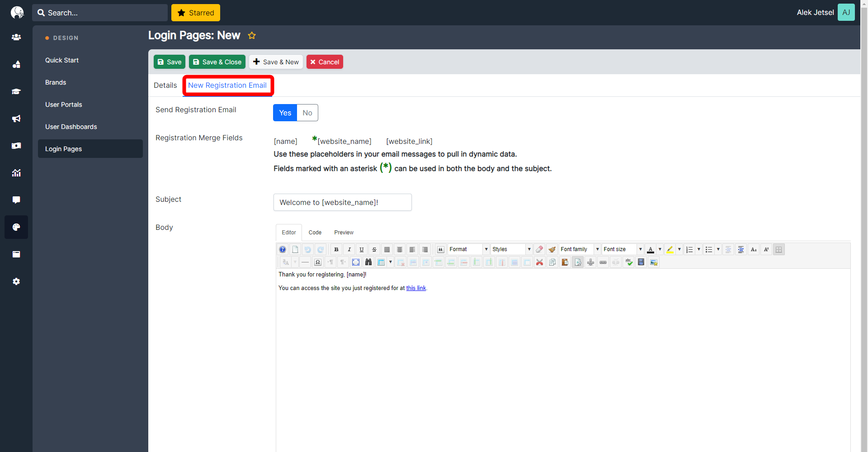Toggle underline formatting
This screenshot has height=452, width=868.
pos(362,249)
